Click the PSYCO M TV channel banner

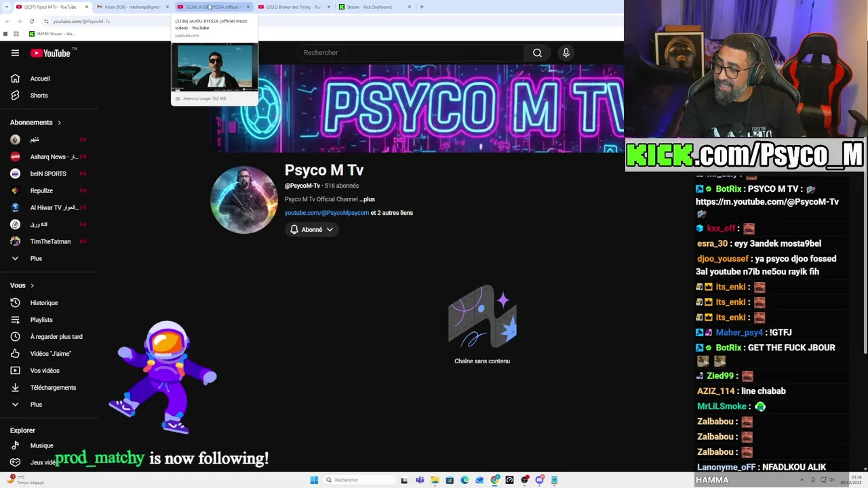coord(417,108)
